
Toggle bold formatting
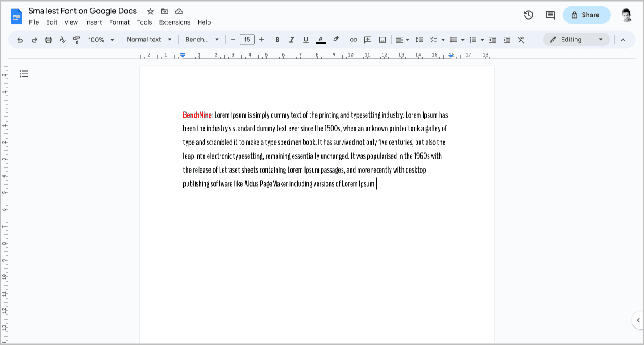coord(277,40)
